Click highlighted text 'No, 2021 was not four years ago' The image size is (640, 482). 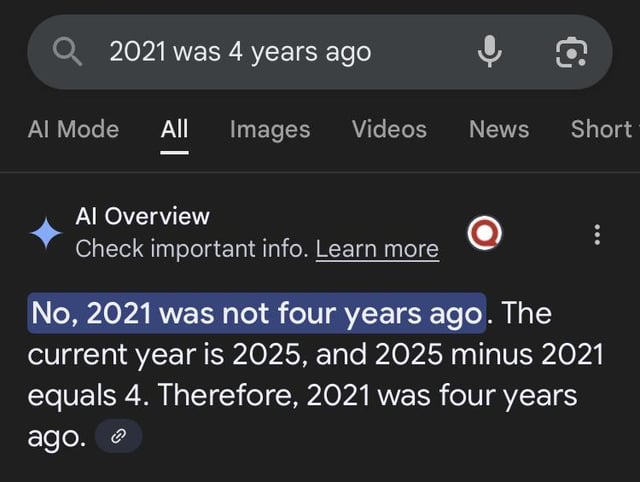click(x=258, y=314)
